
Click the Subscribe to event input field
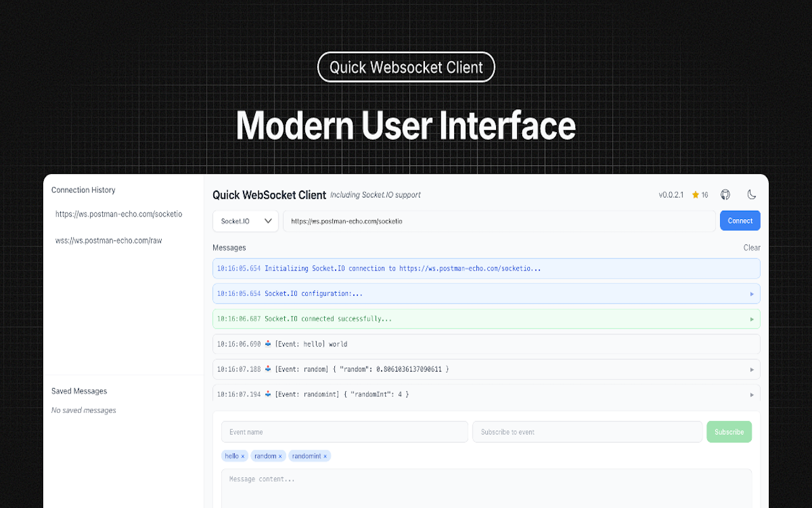coord(587,431)
